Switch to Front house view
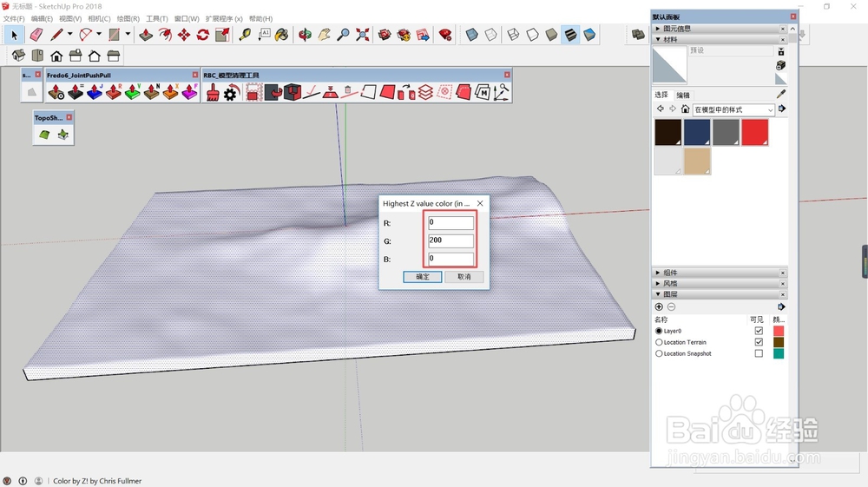 tap(56, 56)
